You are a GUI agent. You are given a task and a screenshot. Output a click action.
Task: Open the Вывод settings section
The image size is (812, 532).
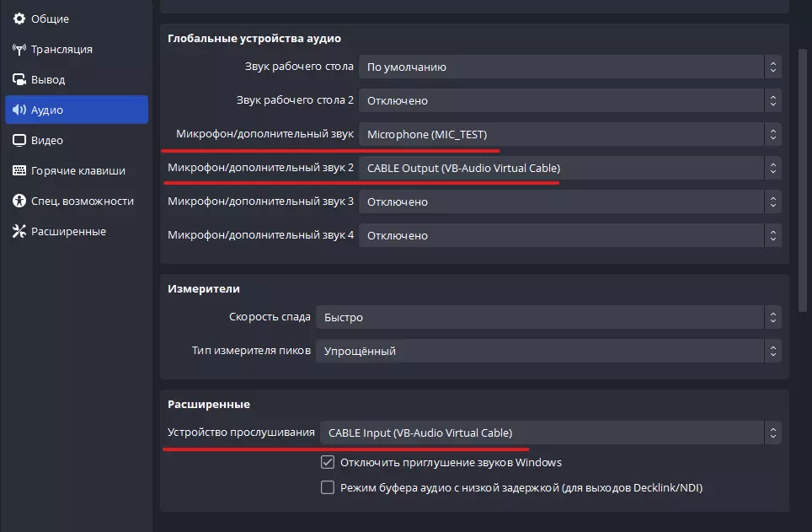pos(48,79)
